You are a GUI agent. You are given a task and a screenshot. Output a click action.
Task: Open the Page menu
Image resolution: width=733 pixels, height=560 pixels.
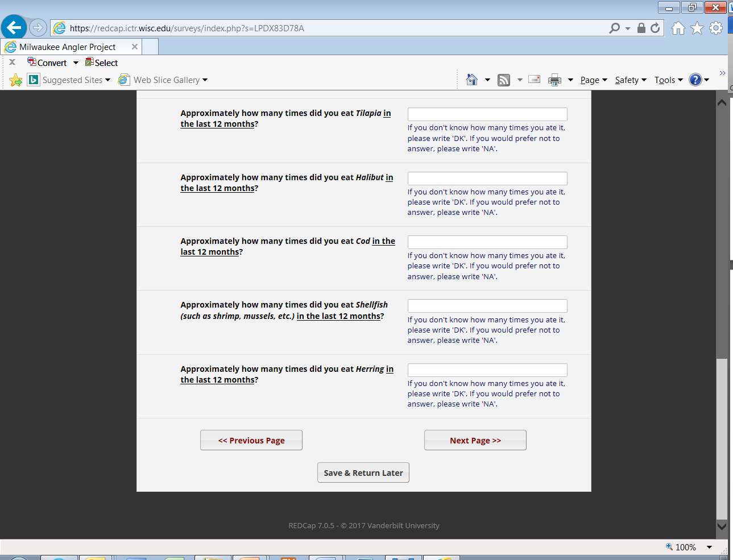tap(594, 80)
